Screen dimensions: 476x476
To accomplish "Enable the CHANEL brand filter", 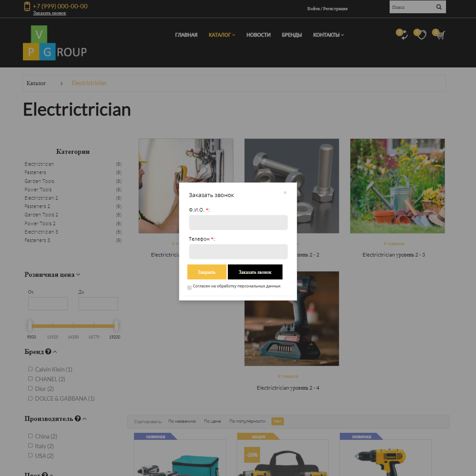I will pos(30,379).
